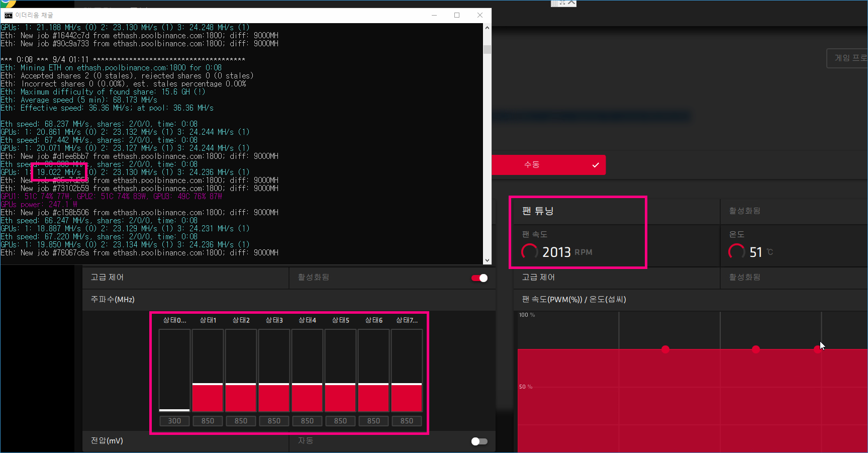Click the 상태7 frequency slider bar
This screenshot has height=453, width=868.
tap(407, 371)
